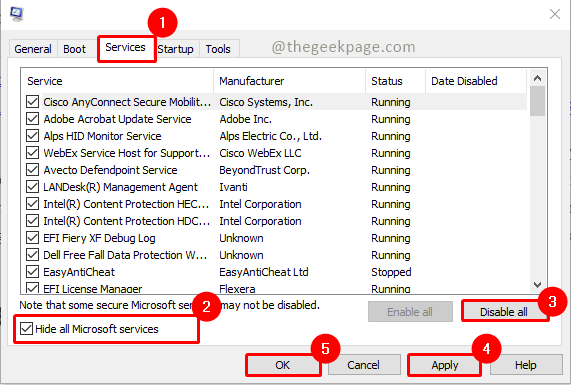Select the Cisco Systems, Inc. manufacturer cell
The width and height of the screenshot is (571, 385).
point(266,102)
